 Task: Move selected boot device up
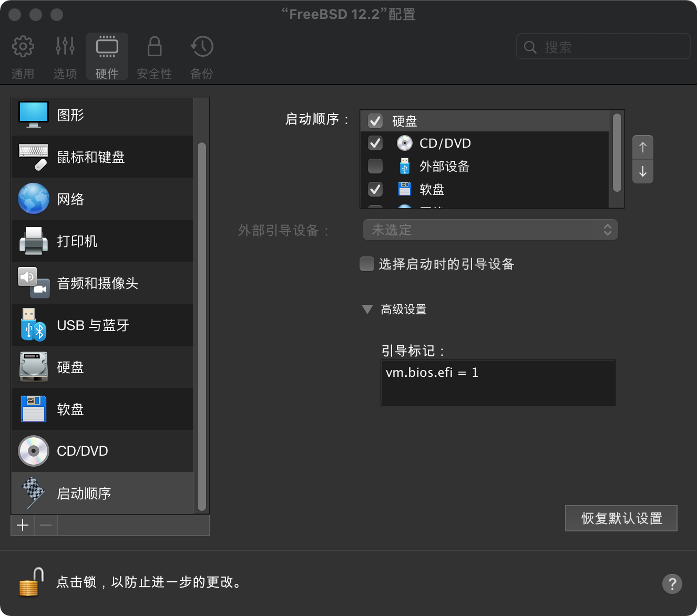pyautogui.click(x=642, y=147)
